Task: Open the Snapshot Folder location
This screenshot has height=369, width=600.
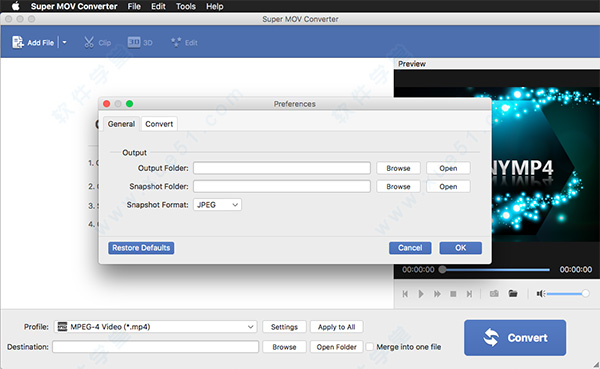Action: pyautogui.click(x=448, y=186)
